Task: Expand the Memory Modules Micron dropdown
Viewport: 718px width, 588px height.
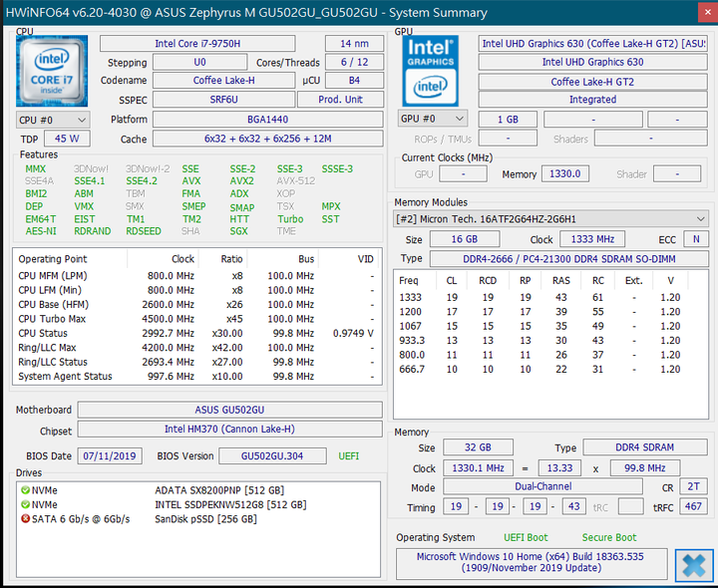Action: tap(550, 218)
